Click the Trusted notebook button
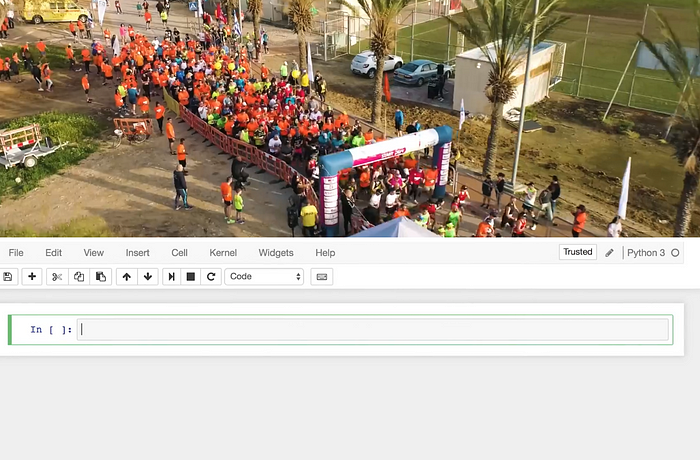Image resolution: width=700 pixels, height=460 pixels. tap(578, 252)
